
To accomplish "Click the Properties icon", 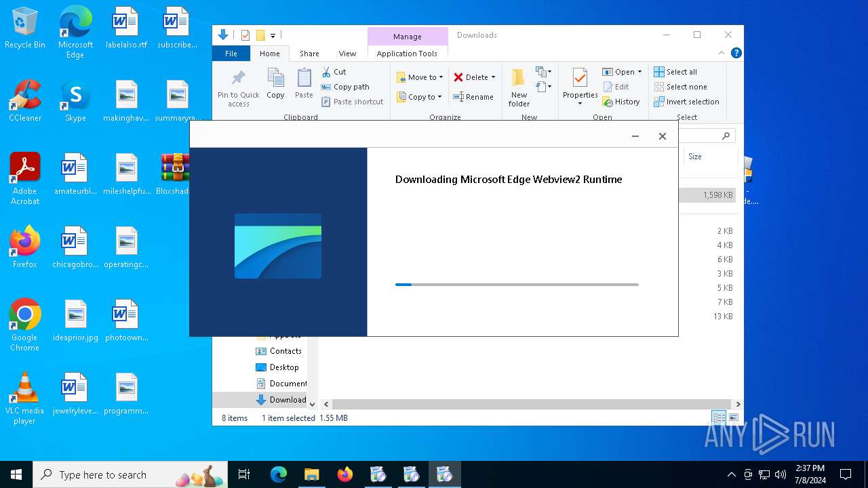I will pyautogui.click(x=580, y=79).
